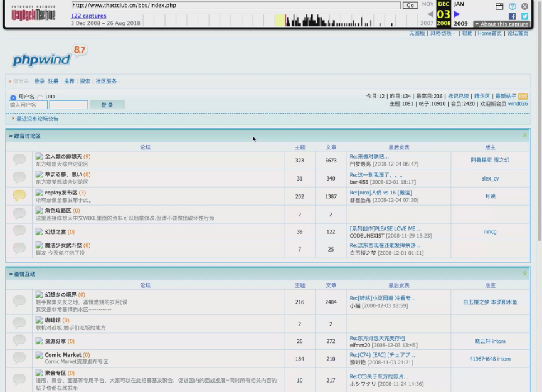Click the status bubble for 幻想之宴
This screenshot has height=392, width=542.
pos(19,231)
